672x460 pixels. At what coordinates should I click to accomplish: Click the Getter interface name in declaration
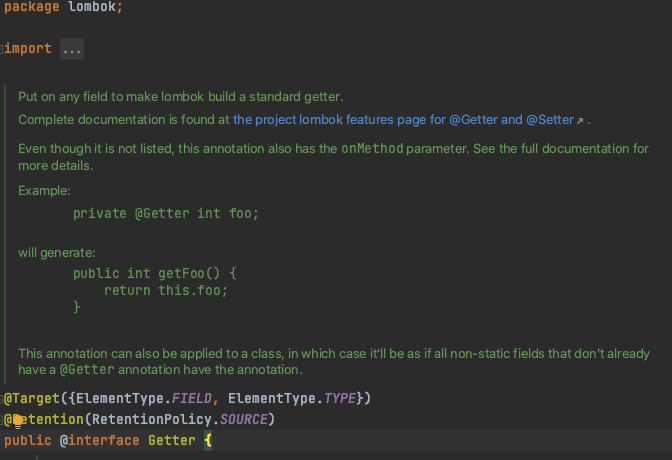(x=172, y=440)
